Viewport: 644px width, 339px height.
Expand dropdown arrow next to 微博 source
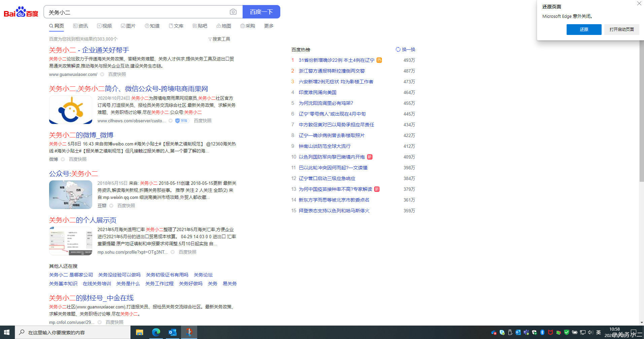[63, 159]
